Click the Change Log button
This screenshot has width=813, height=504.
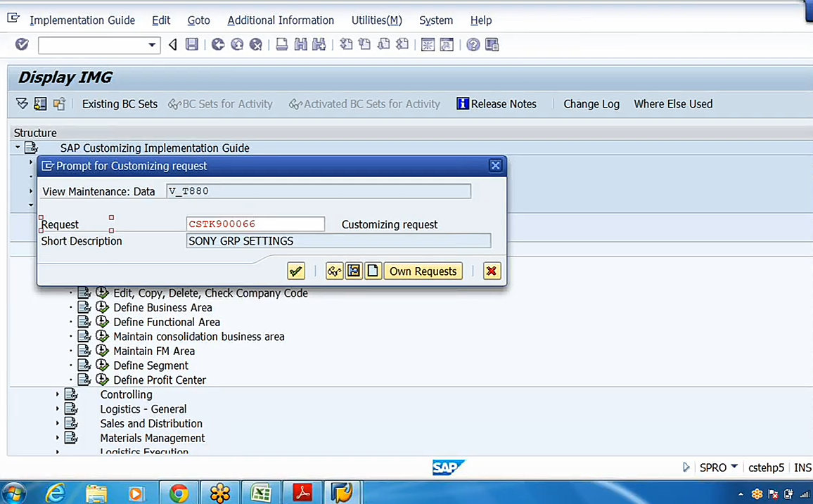coord(591,103)
